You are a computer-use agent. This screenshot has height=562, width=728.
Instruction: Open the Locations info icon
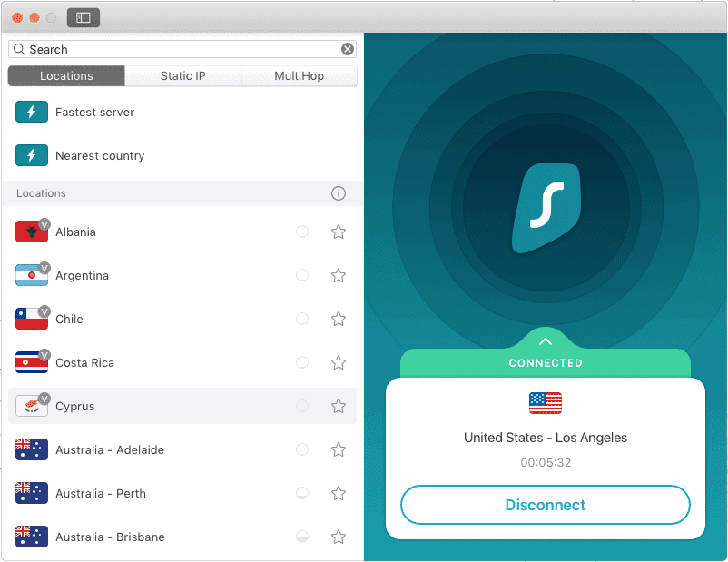point(339,193)
